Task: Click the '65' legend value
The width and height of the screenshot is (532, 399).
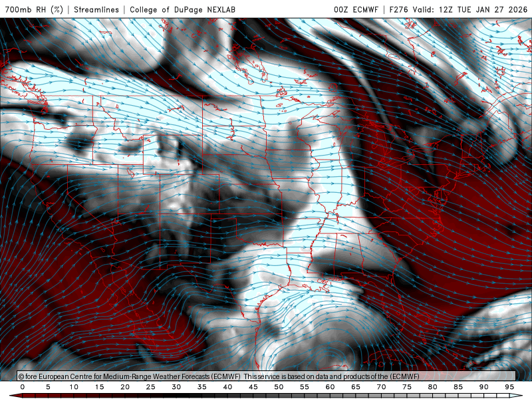Action: point(356,387)
